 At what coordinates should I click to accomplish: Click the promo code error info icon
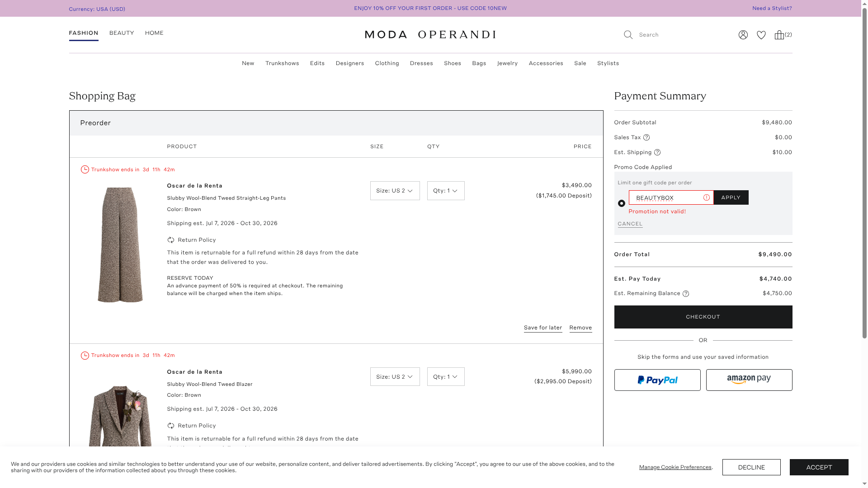[x=706, y=197]
